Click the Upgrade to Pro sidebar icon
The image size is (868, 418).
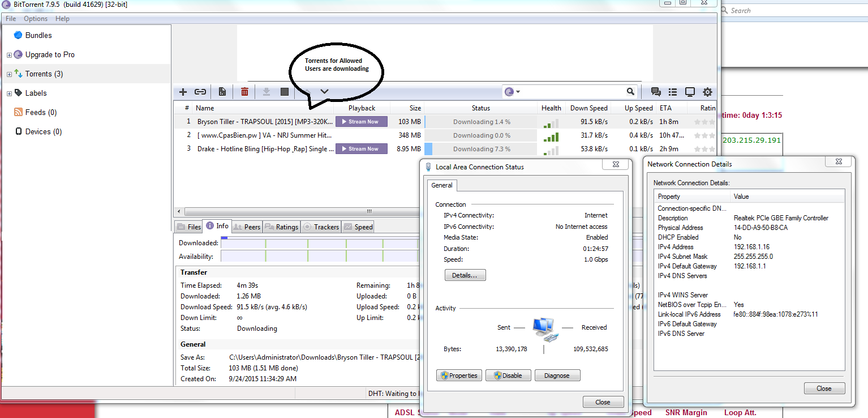(x=18, y=54)
